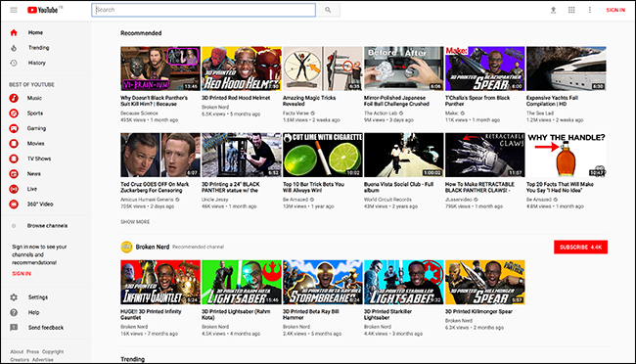Open Expensive Yachts Fail Compilation thumbnail
Screen dimensions: 636x364
pos(567,68)
